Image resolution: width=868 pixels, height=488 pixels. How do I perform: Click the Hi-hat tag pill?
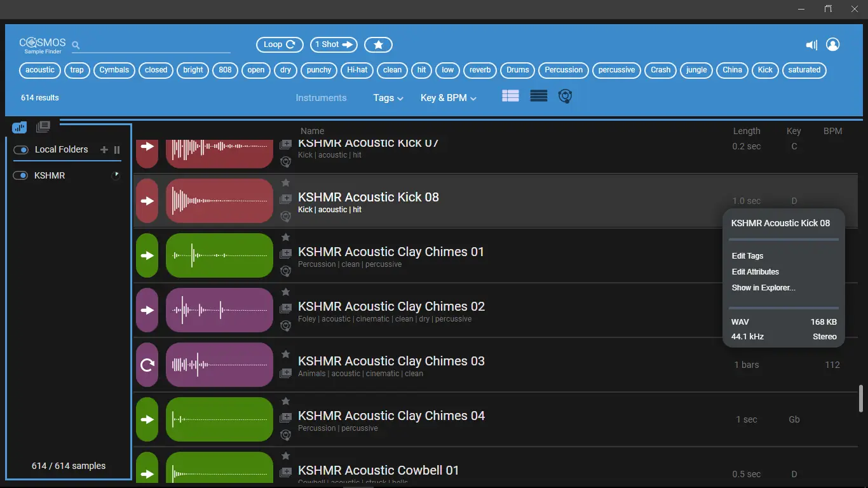tap(357, 70)
